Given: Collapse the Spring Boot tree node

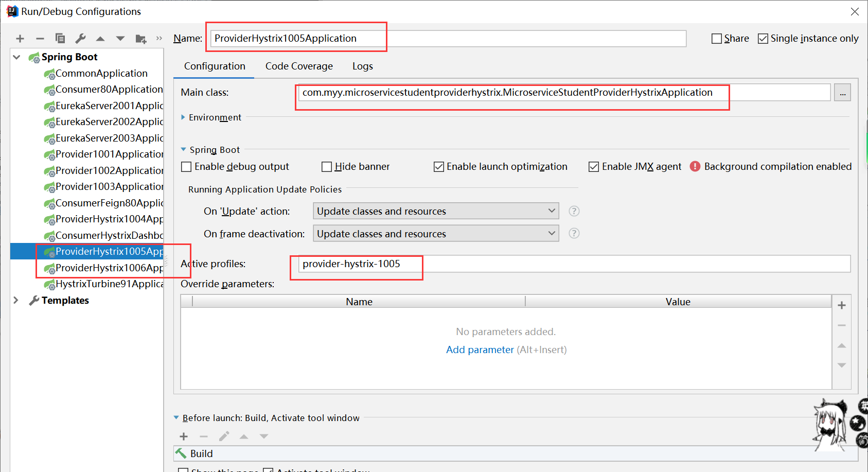Looking at the screenshot, I should click(16, 57).
